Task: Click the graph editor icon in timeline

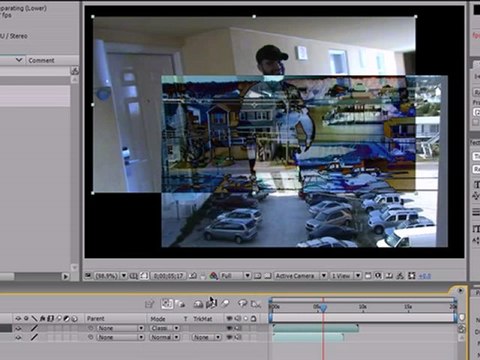Action: [256, 304]
